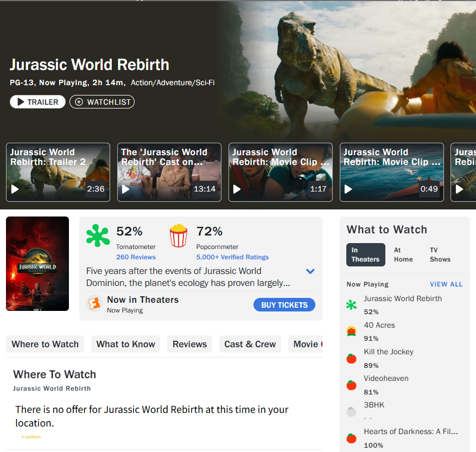Open the 1:17 camera Movie Clip thumbnail
476x452 pixels.
(281, 172)
